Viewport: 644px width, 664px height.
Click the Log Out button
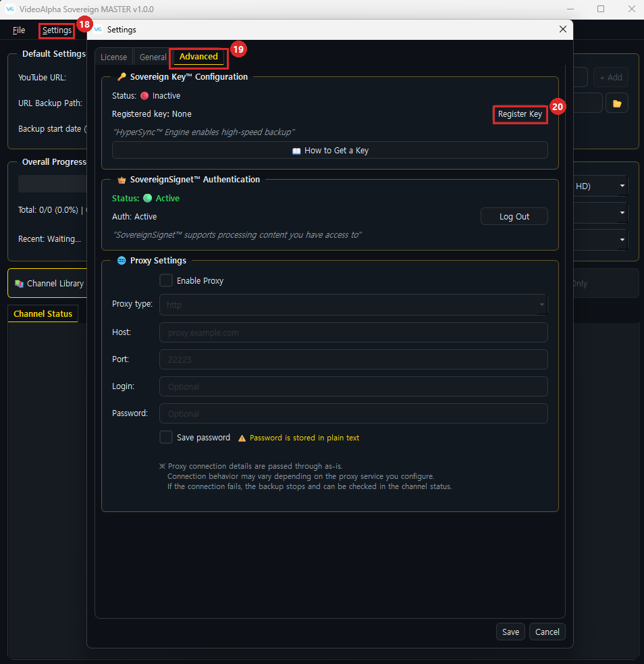(514, 216)
